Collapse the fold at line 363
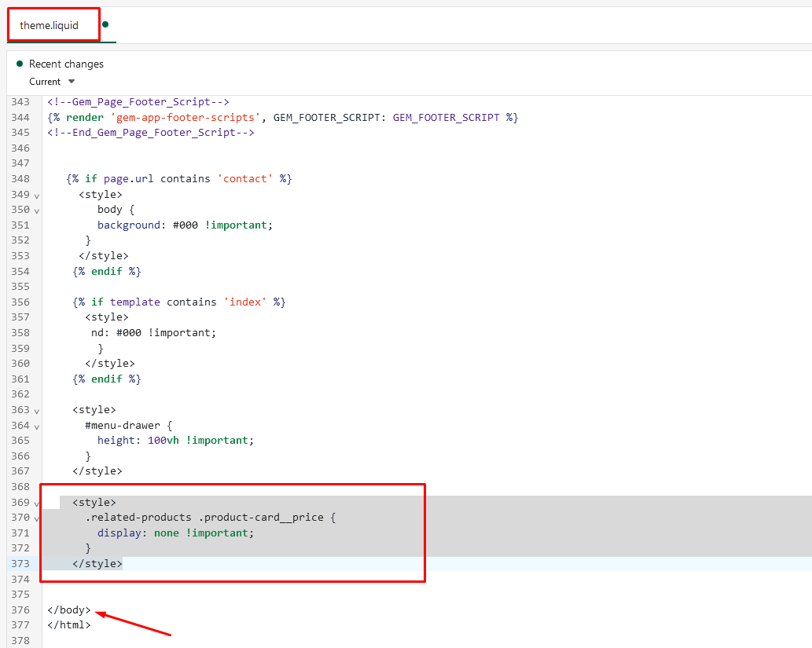812x648 pixels. tap(37, 412)
